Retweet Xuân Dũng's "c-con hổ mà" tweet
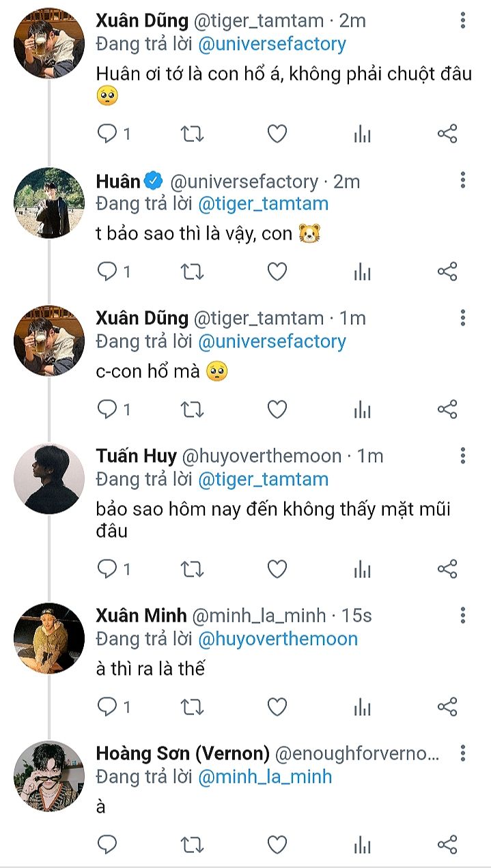The width and height of the screenshot is (491, 868). click(192, 409)
